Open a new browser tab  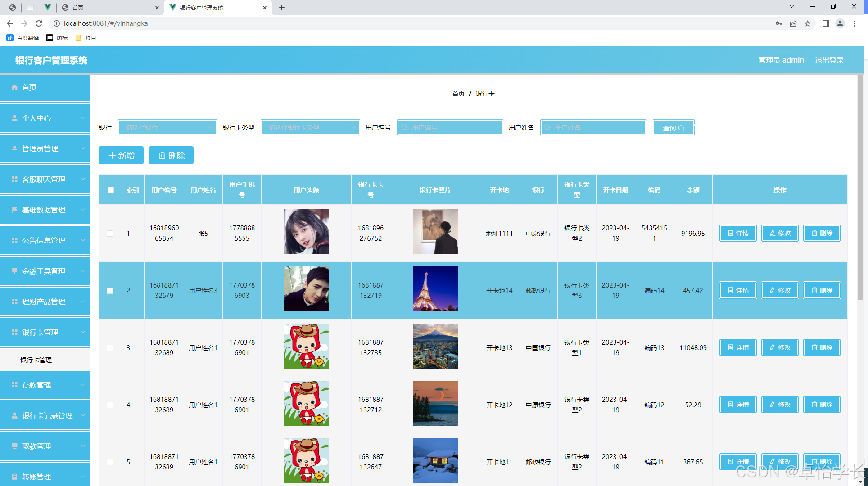[x=282, y=8]
